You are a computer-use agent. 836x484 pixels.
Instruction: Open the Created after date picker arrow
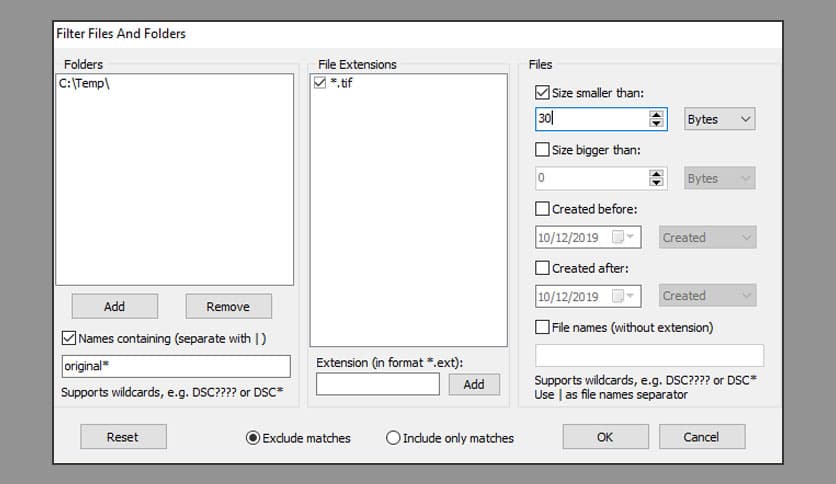[631, 296]
